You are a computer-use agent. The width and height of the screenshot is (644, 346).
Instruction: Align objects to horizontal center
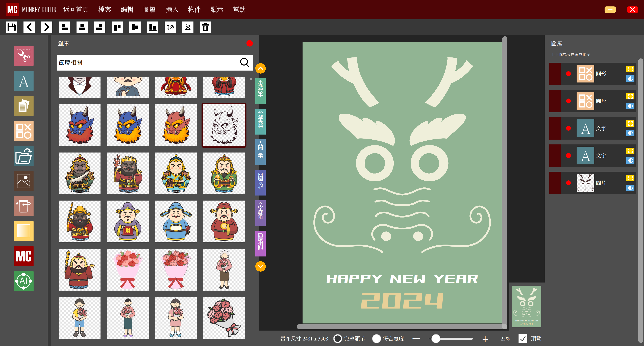[82, 27]
